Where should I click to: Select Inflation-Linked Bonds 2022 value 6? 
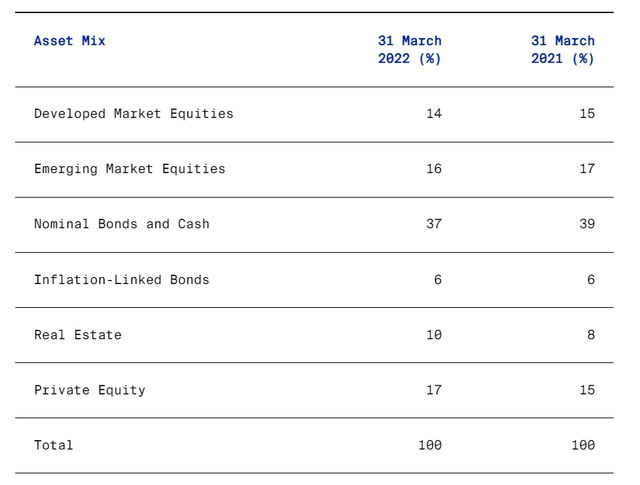[437, 280]
